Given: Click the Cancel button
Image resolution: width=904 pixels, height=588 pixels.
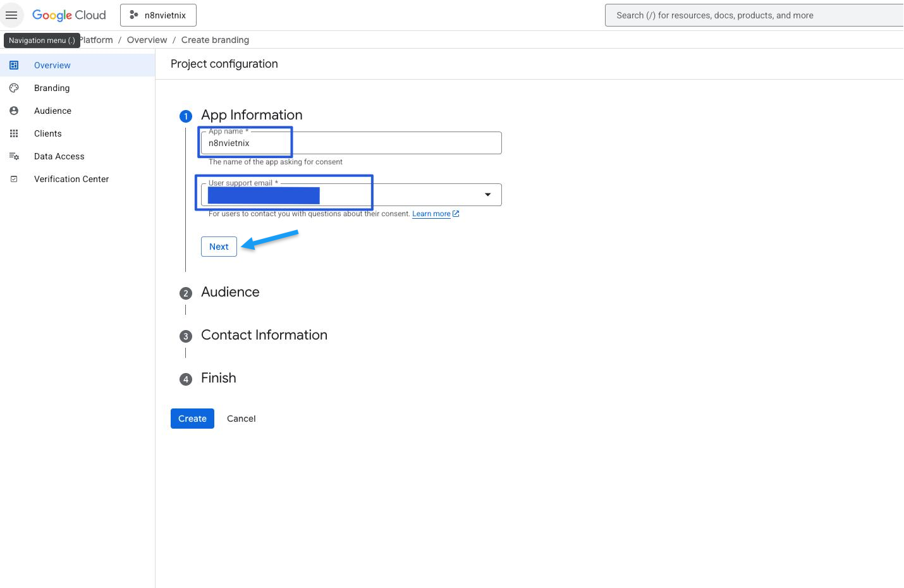Looking at the screenshot, I should (241, 419).
